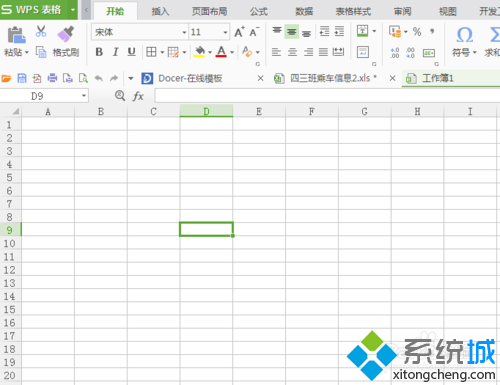Apply red font color A
Screen dimensions: 500x385
pyautogui.click(x=221, y=52)
